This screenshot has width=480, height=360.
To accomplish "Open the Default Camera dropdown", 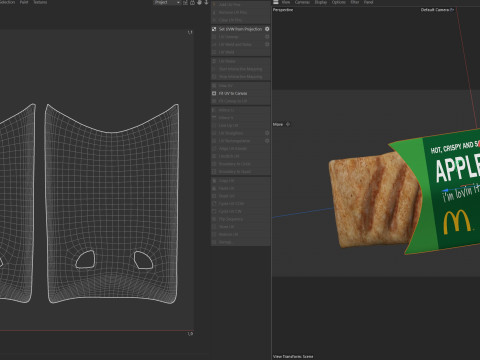I will [x=437, y=10].
